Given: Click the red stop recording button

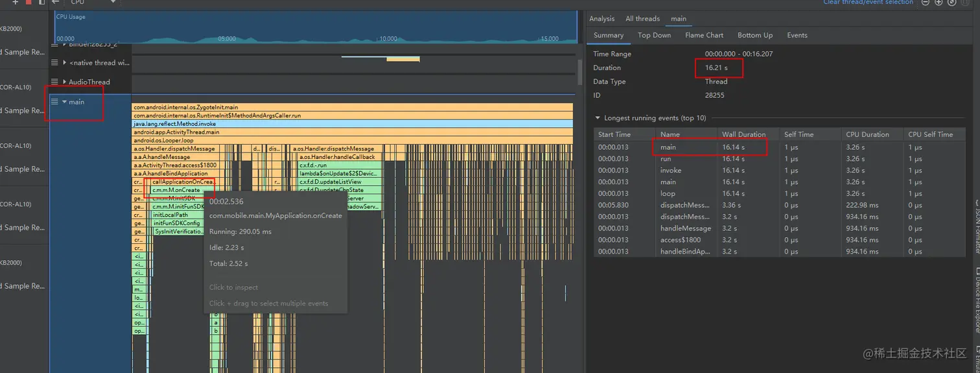Looking at the screenshot, I should [29, 3].
